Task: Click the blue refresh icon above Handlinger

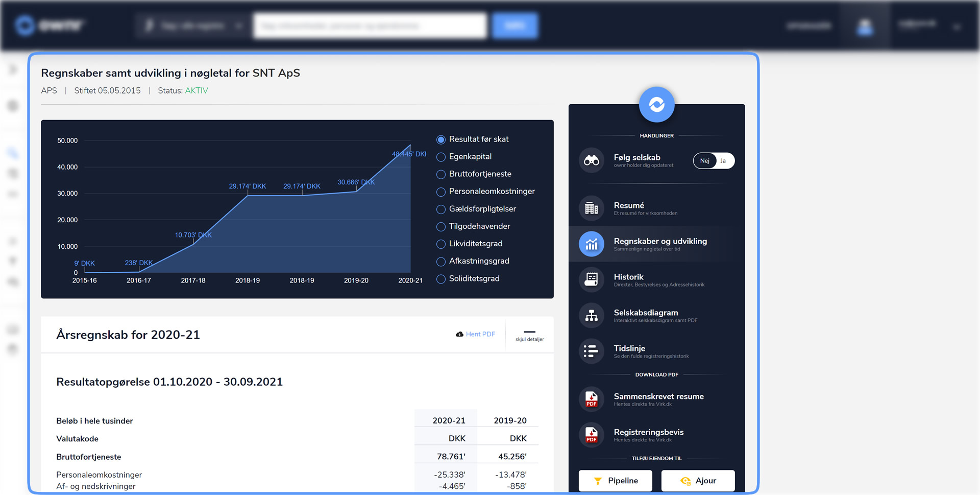Action: pos(656,105)
